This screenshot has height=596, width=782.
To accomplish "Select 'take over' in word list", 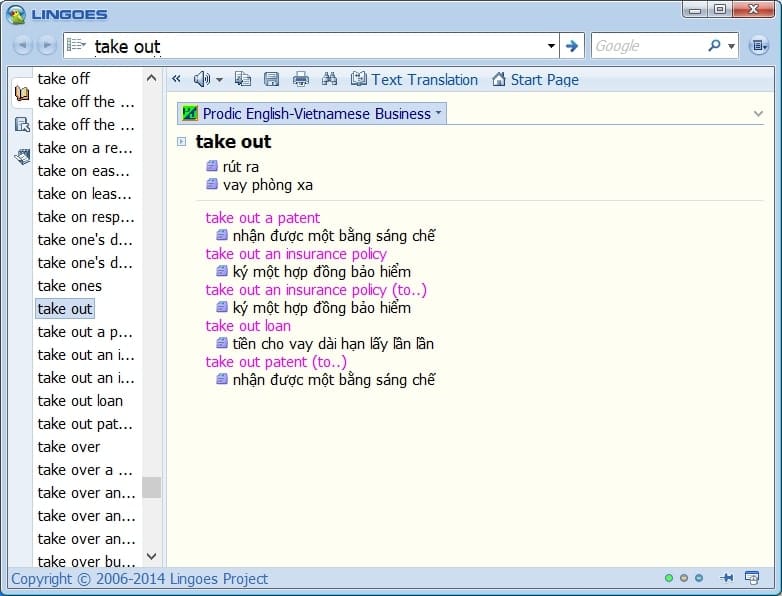I will coord(69,446).
